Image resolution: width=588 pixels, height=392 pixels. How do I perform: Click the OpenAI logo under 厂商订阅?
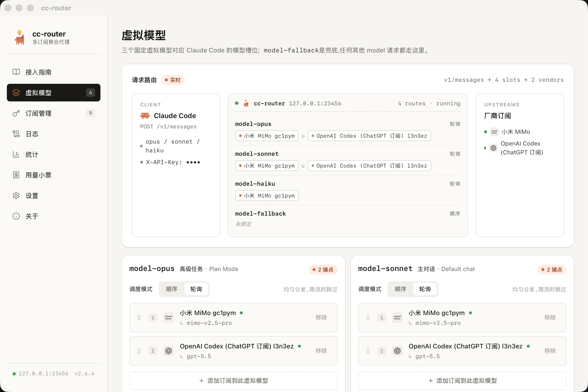point(493,148)
